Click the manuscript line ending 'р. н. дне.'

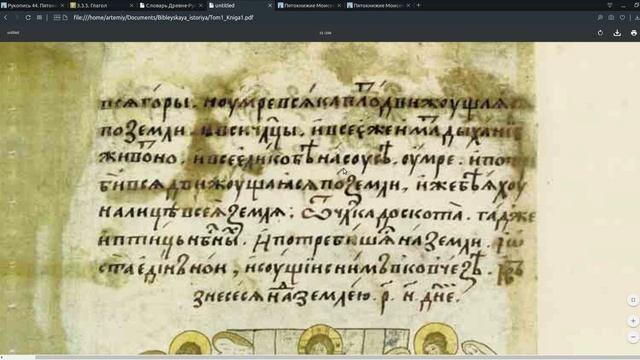tap(327, 297)
